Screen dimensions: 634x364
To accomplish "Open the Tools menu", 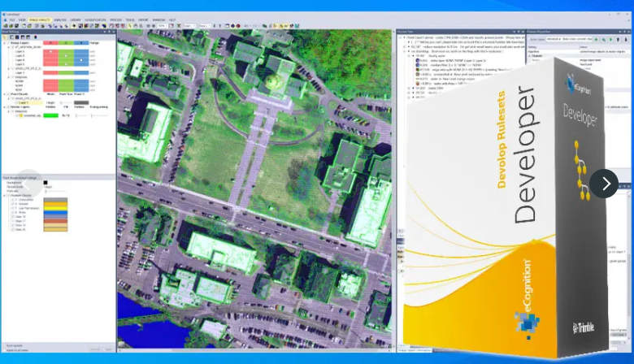I will point(130,19).
